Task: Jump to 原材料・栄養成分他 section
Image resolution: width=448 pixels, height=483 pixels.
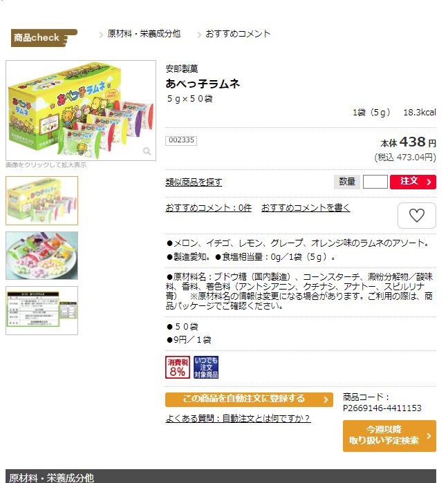Action: (144, 34)
